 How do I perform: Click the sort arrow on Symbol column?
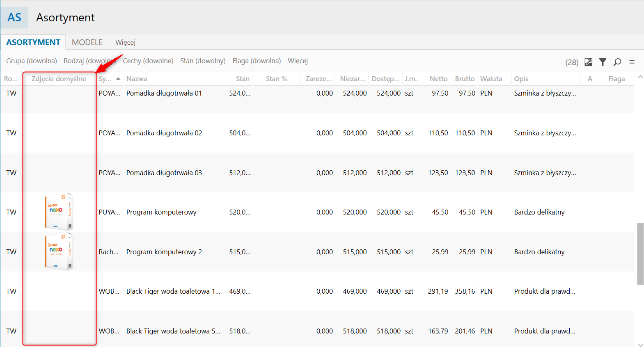tap(118, 79)
